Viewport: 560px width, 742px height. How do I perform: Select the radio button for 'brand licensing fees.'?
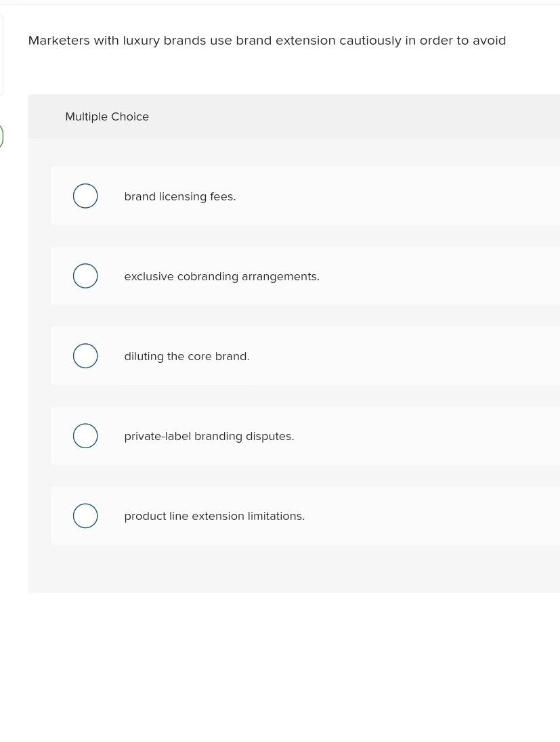coord(85,196)
